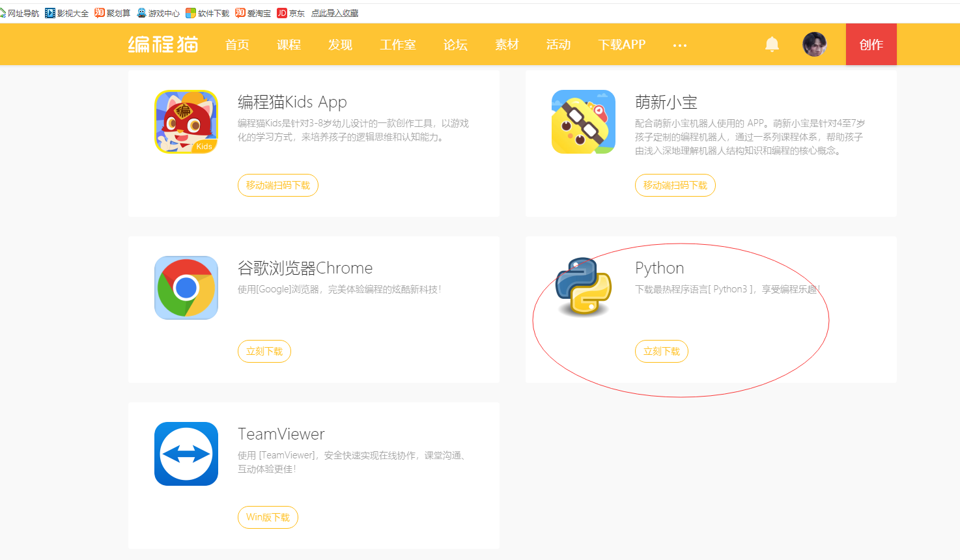Click the Python description 下载最热程序语言
The image size is (960, 560).
click(x=727, y=289)
